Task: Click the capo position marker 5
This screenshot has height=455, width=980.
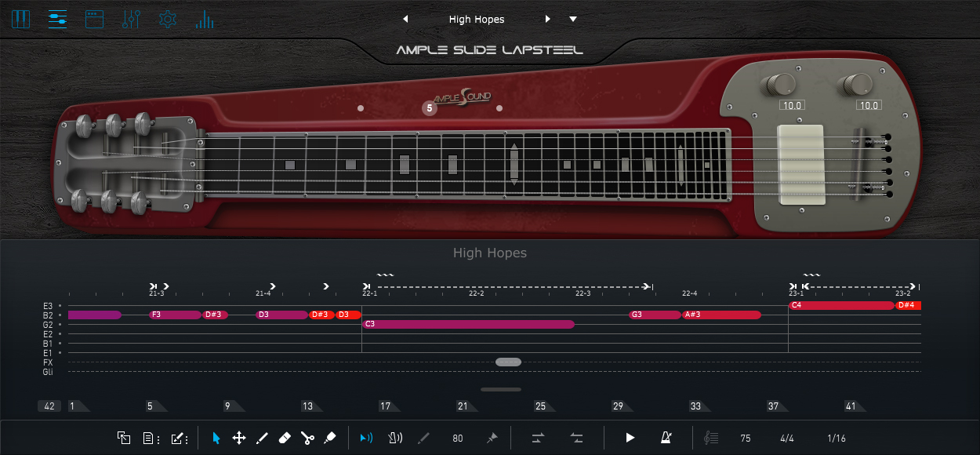Action: tap(430, 108)
